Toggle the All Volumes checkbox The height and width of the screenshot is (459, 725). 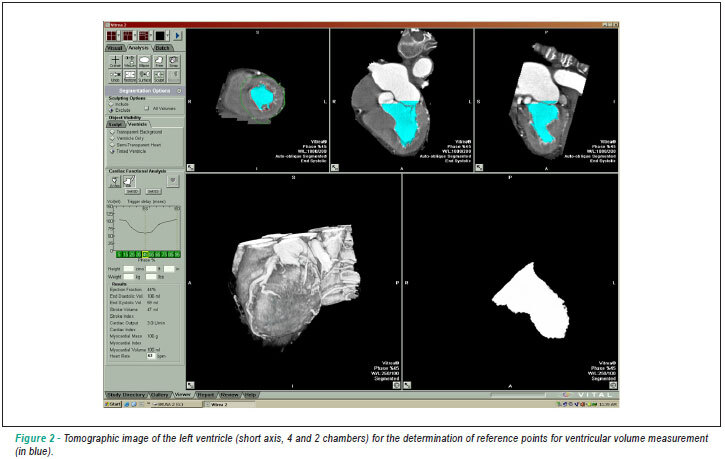tap(147, 109)
